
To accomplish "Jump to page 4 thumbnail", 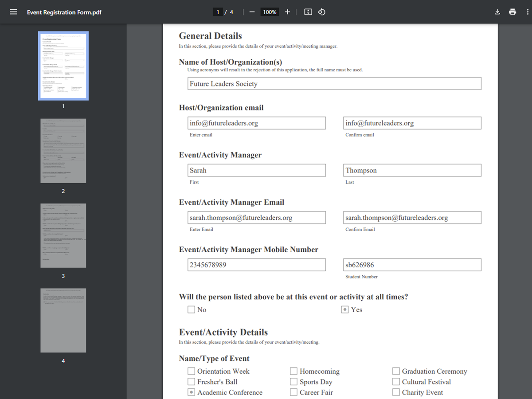I will pyautogui.click(x=63, y=321).
